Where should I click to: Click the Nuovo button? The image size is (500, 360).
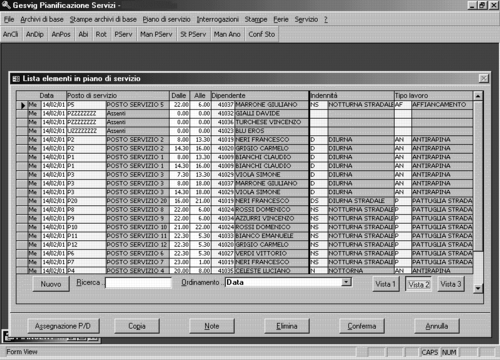(51, 284)
